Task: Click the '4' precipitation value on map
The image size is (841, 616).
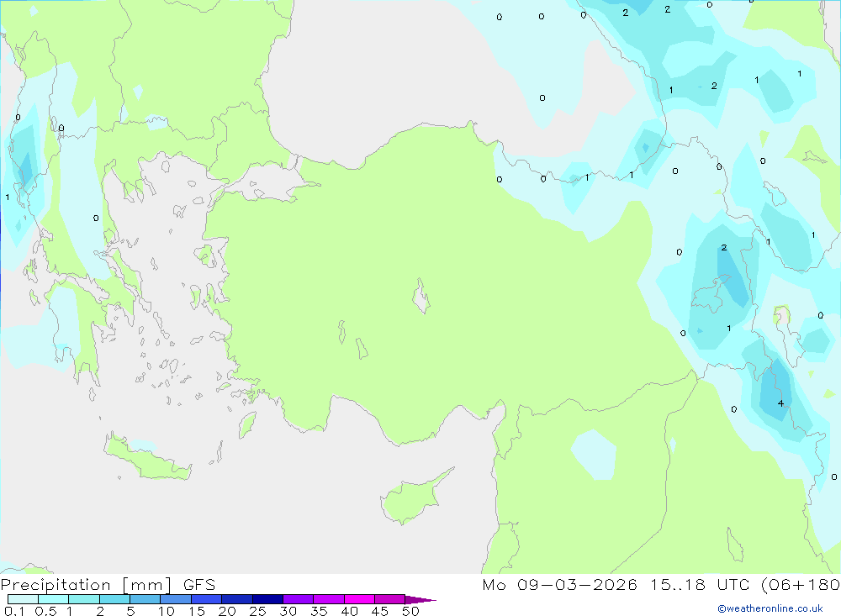Action: point(780,403)
